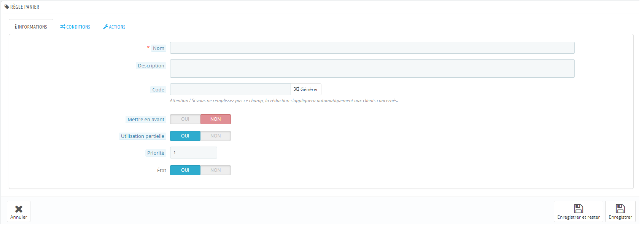Click the Utilisation partielle label
The height and width of the screenshot is (227, 644).
click(143, 136)
